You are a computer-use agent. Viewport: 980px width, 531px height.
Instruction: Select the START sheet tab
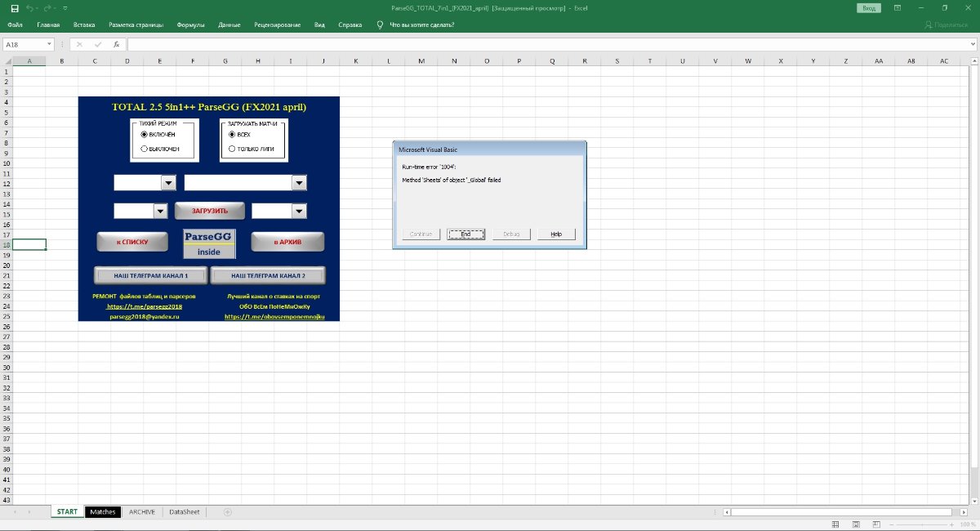[67, 511]
